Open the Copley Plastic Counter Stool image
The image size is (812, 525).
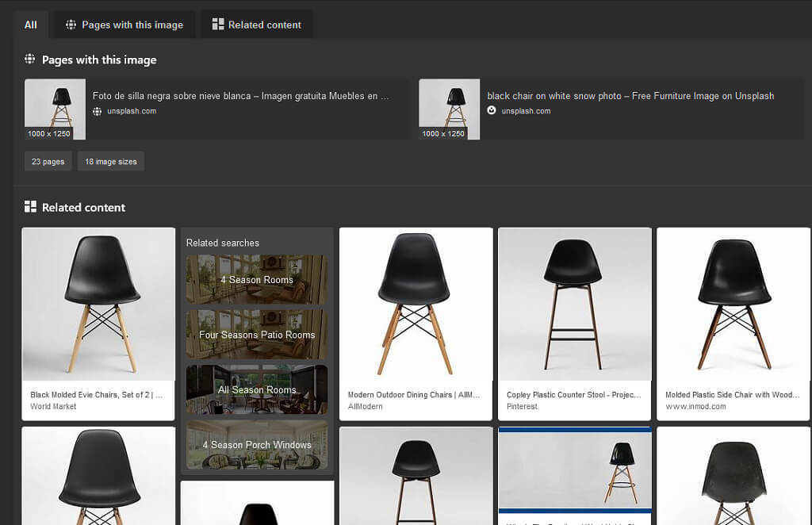coord(574,305)
